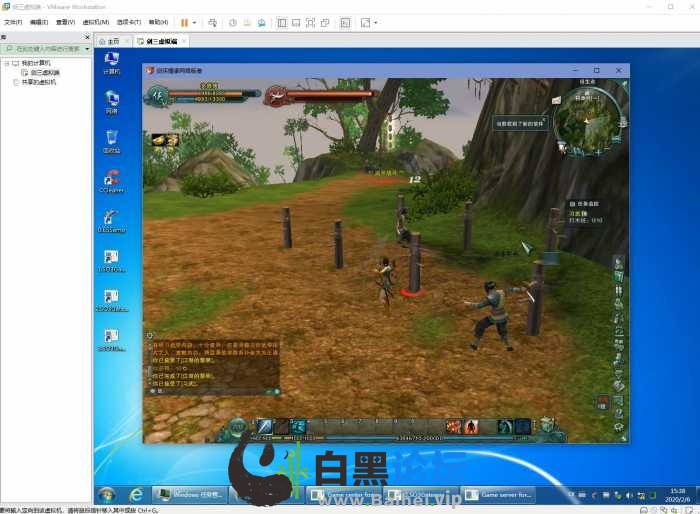
Task: Click the target red health bar
Action: tap(330, 94)
